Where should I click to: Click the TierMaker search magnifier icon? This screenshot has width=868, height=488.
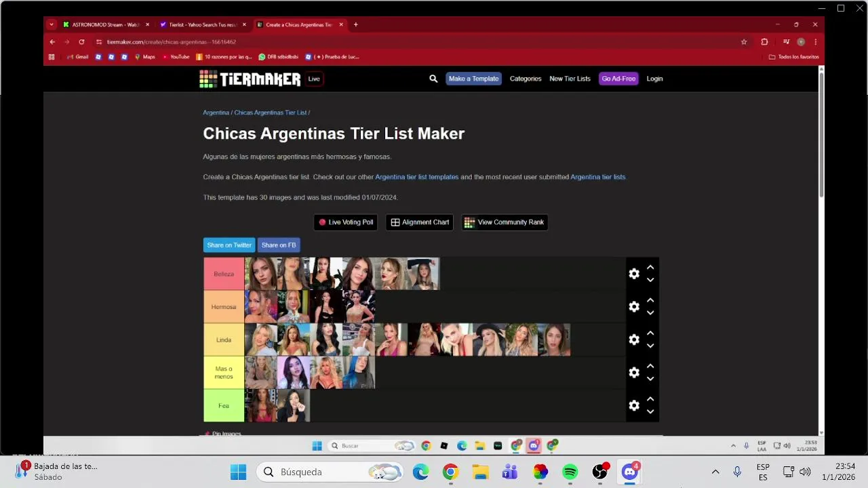click(x=433, y=79)
